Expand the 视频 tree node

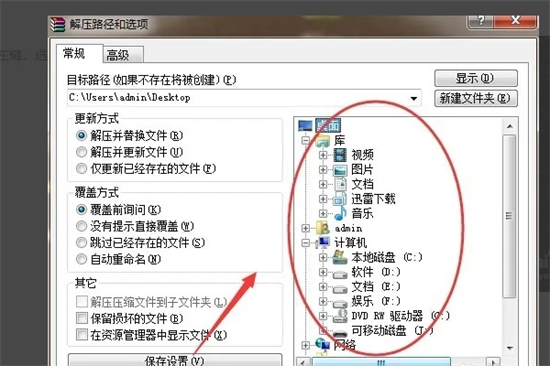pos(323,155)
